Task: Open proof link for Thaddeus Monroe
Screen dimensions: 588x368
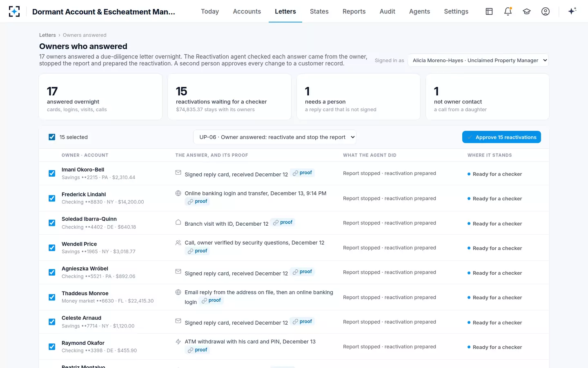Action: 212,301
